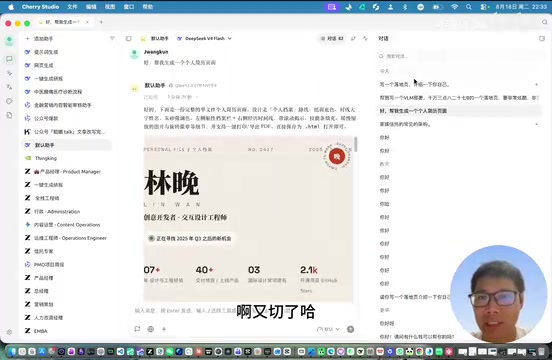Select the Operations Engineer assistant

67,238
